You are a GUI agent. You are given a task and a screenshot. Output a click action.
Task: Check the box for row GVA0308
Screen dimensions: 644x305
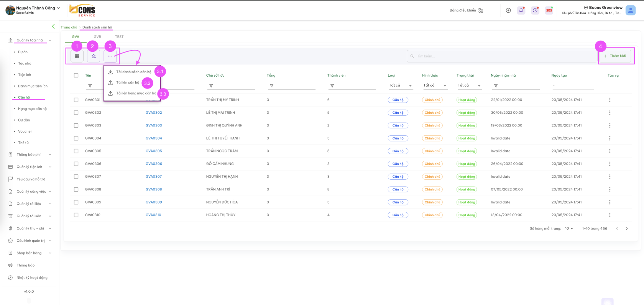coord(76,189)
